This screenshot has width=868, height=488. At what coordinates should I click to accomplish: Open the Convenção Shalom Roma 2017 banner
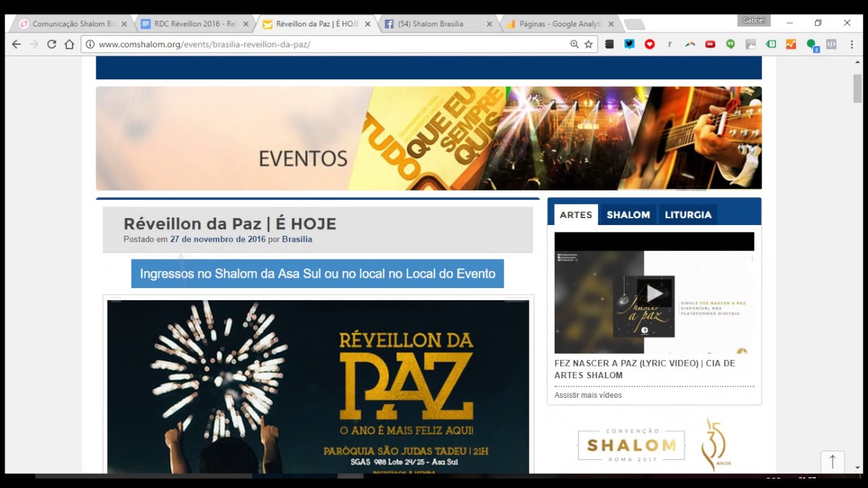[654, 445]
